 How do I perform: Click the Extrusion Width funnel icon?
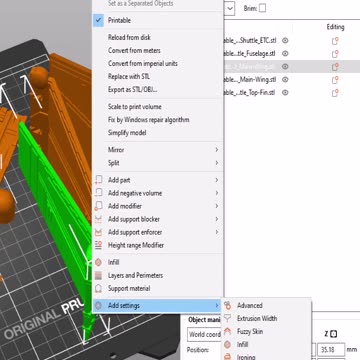coord(228,318)
